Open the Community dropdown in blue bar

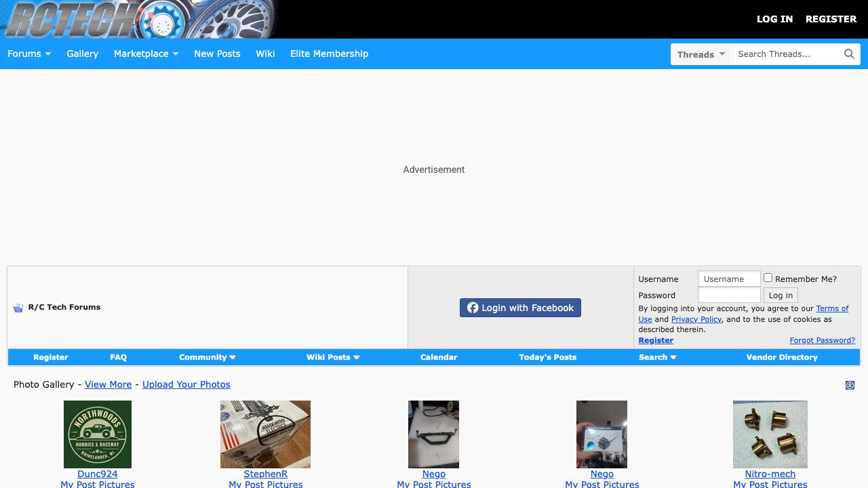(207, 357)
